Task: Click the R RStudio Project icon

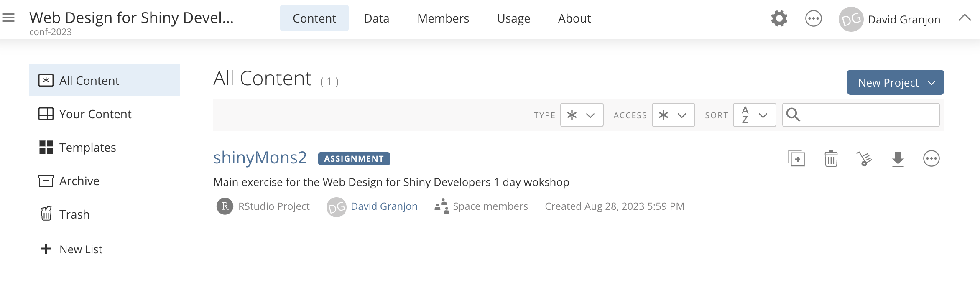Action: coord(225,206)
